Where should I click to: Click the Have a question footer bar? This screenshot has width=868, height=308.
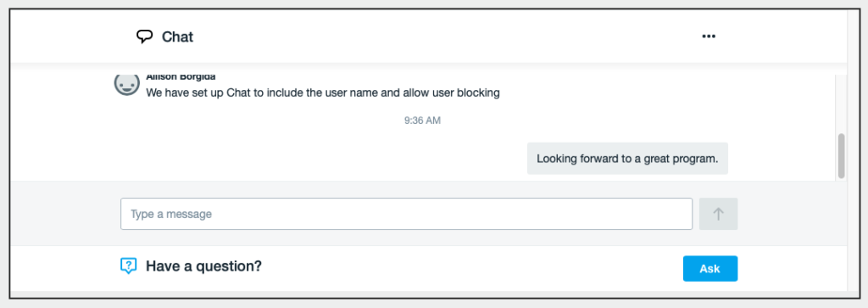pyautogui.click(x=428, y=268)
